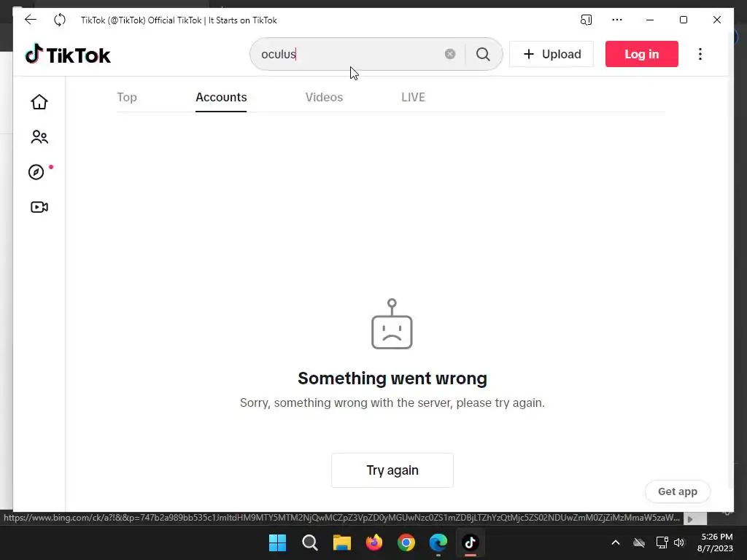Click the Upload button

551,54
